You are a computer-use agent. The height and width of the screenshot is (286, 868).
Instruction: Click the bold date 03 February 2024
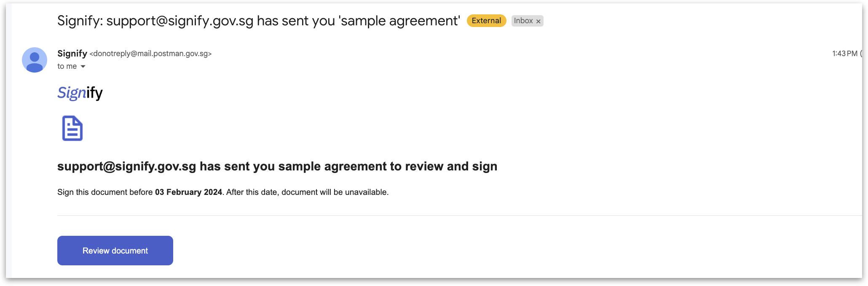[188, 192]
